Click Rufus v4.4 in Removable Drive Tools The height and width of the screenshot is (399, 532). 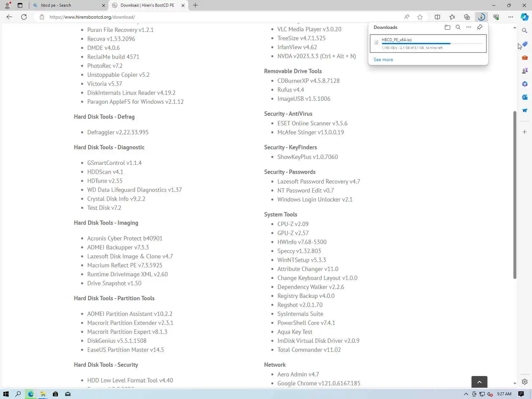tap(291, 90)
